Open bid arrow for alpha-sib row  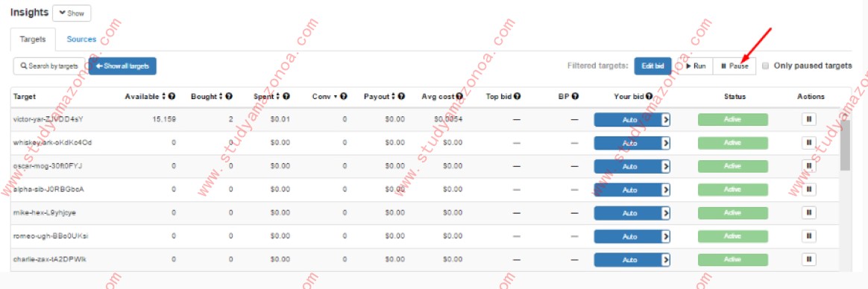pos(666,189)
